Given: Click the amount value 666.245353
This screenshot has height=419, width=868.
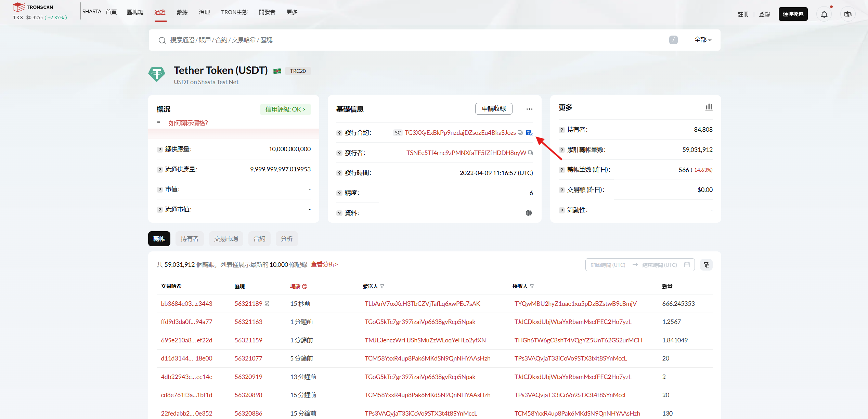Looking at the screenshot, I should 678,304.
